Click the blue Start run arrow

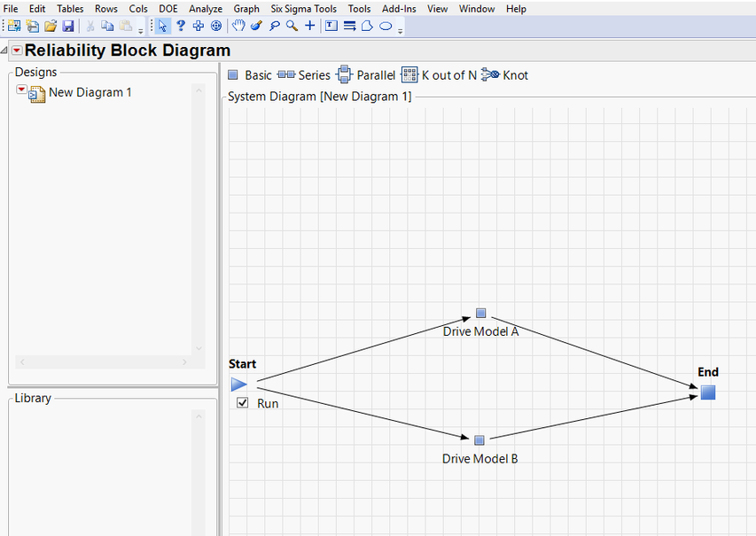click(238, 385)
